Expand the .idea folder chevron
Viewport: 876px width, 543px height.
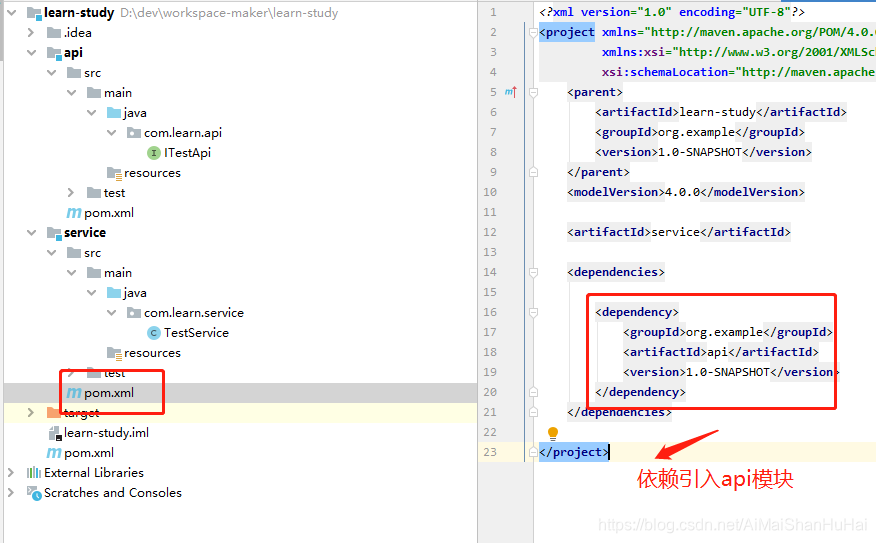(31, 32)
